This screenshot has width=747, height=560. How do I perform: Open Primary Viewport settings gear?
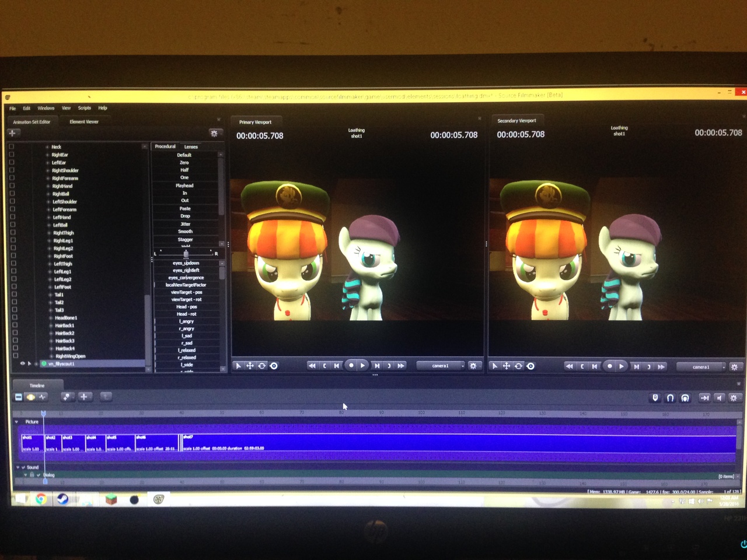473,366
